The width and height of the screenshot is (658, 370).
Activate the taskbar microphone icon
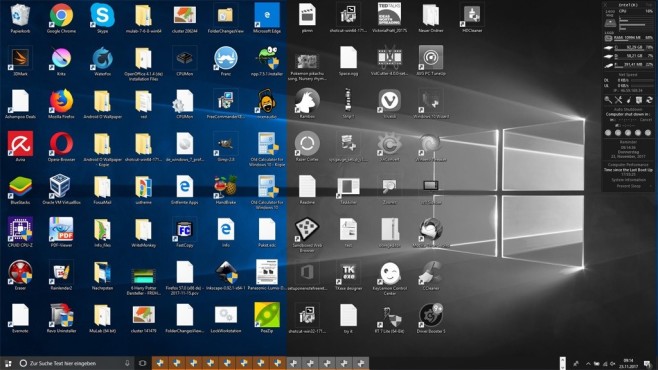(127, 363)
